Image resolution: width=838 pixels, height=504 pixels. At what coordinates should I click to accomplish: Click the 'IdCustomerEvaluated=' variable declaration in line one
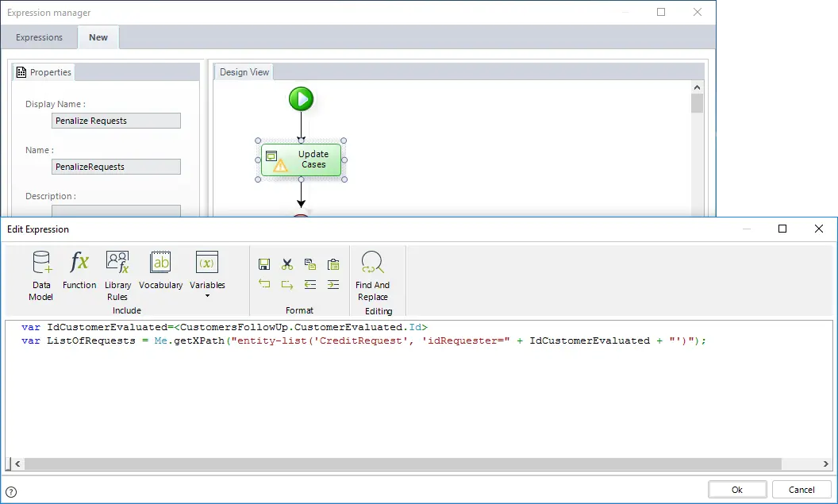coord(110,327)
